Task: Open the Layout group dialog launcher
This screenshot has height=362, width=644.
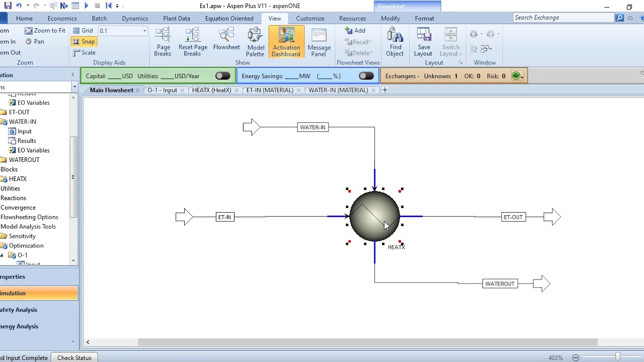Action: pyautogui.click(x=460, y=63)
